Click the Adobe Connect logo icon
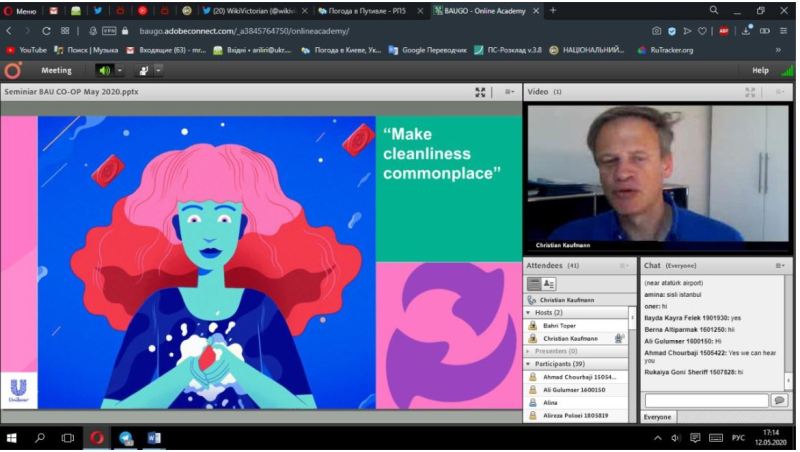800x452 pixels. pos(13,71)
